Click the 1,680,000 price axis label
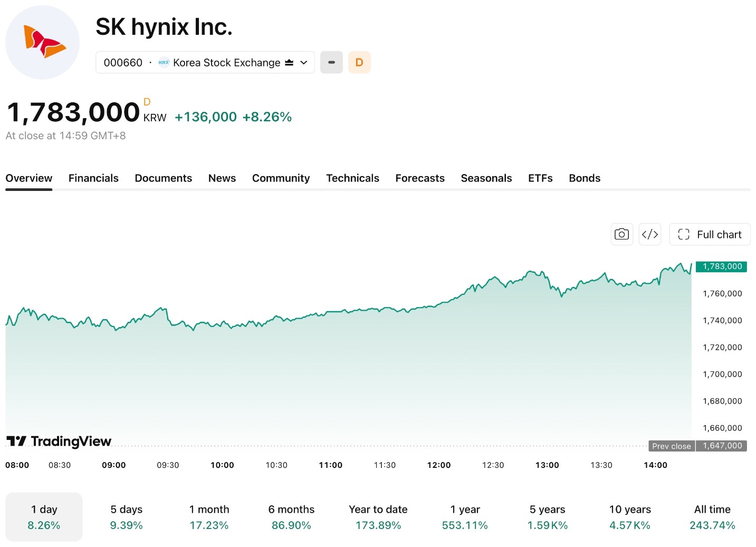The height and width of the screenshot is (547, 756). 722,401
